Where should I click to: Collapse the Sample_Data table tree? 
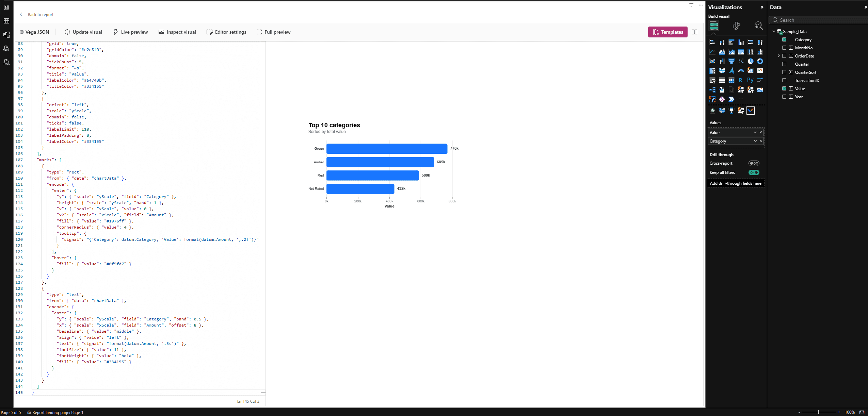(774, 31)
